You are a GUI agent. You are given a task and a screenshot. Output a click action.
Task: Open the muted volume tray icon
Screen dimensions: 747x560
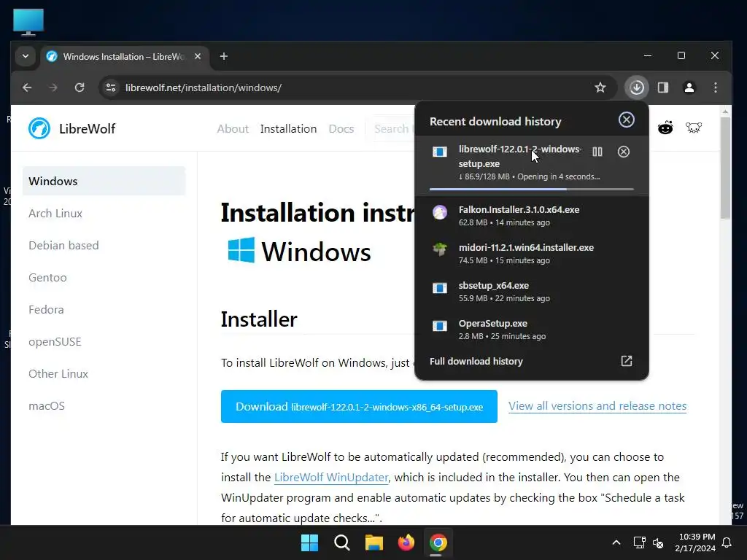coord(658,542)
